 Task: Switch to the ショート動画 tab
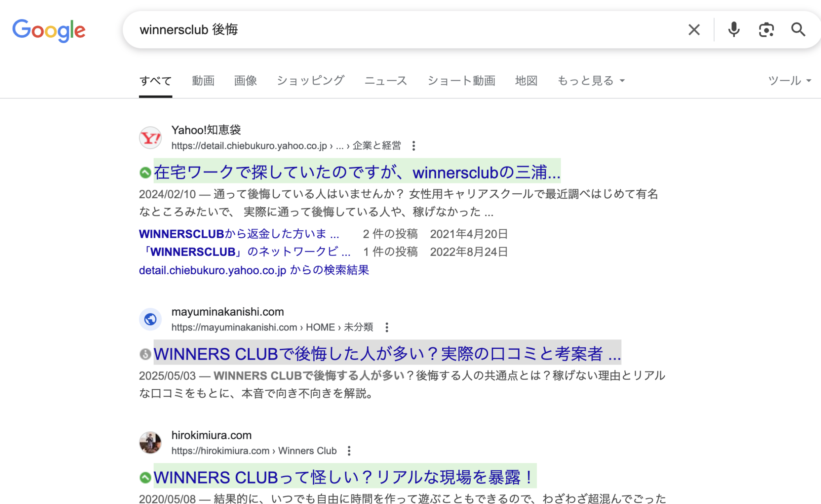tap(461, 81)
